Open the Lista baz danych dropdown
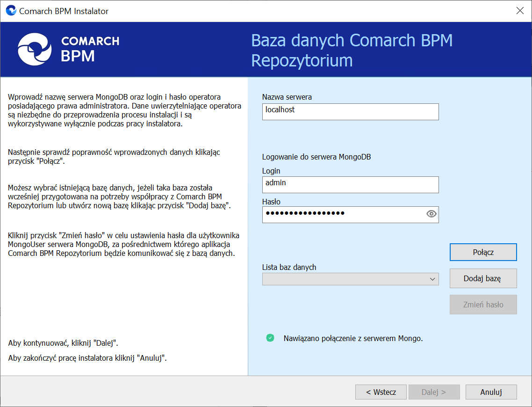 [350, 279]
